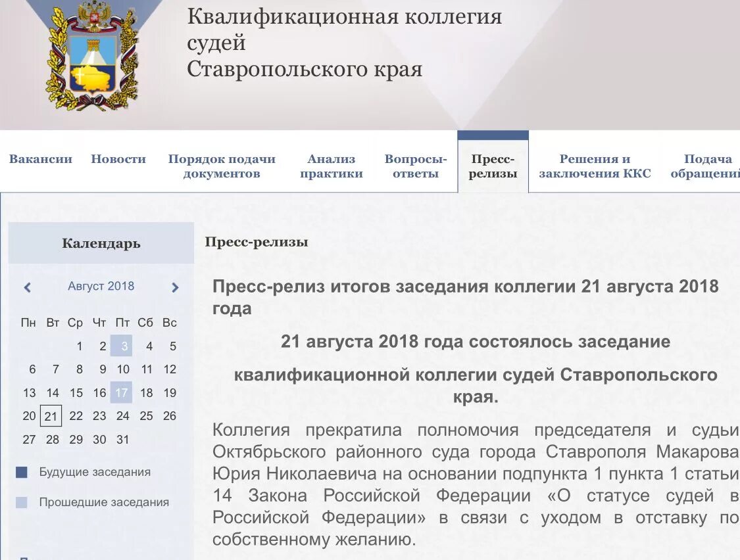The width and height of the screenshot is (740, 560).
Task: Click the Stavropol Krai coat of arms logo
Action: tap(93, 56)
